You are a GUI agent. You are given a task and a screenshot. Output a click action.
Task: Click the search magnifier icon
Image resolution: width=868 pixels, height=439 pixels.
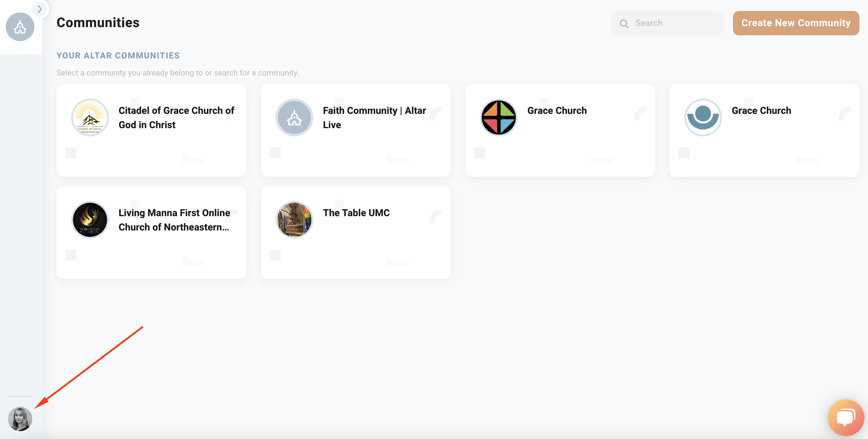pos(624,23)
